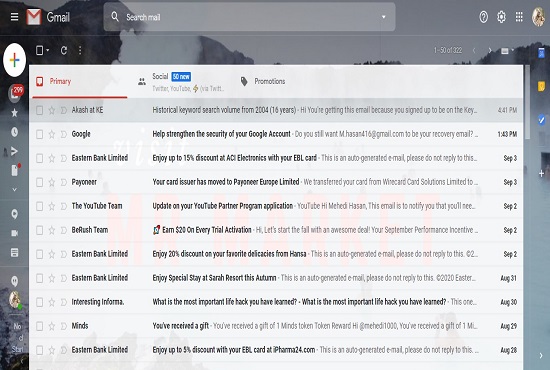Tick the checkbox for the ACI Electronics email
The height and width of the screenshot is (370, 550).
(x=40, y=159)
